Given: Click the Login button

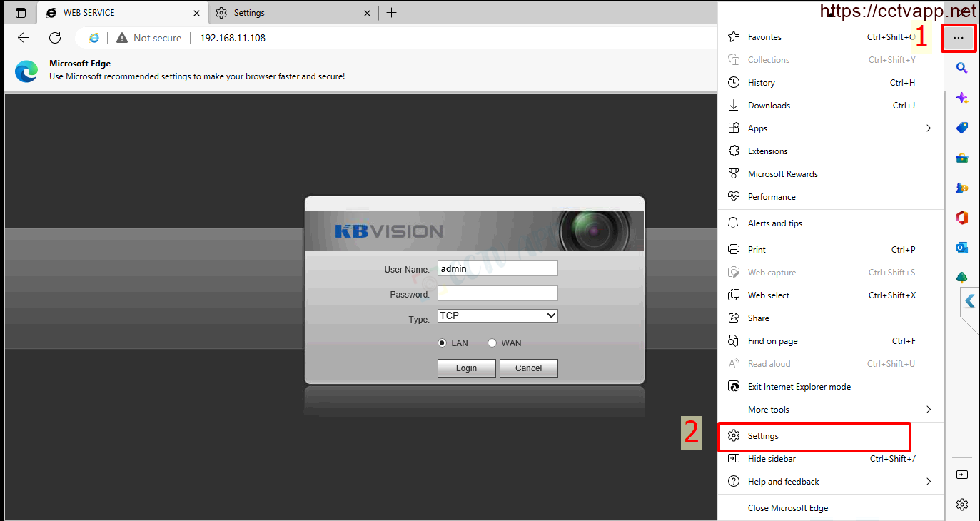Looking at the screenshot, I should click(x=466, y=368).
